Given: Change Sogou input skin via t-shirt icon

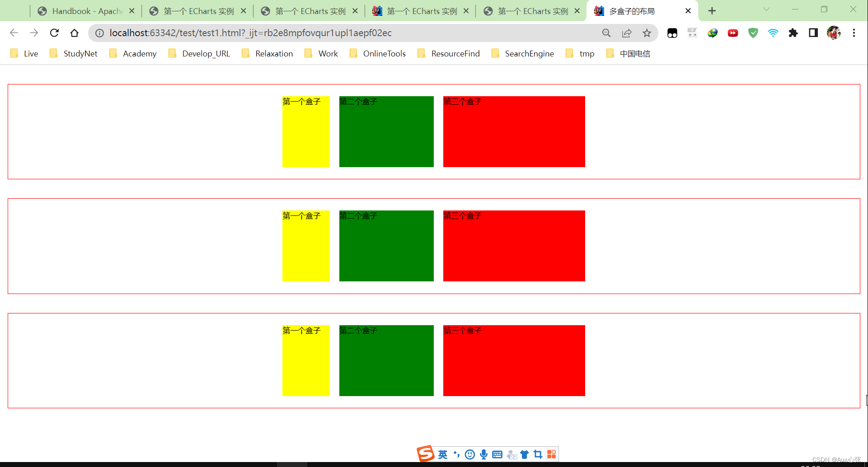Looking at the screenshot, I should [525, 454].
